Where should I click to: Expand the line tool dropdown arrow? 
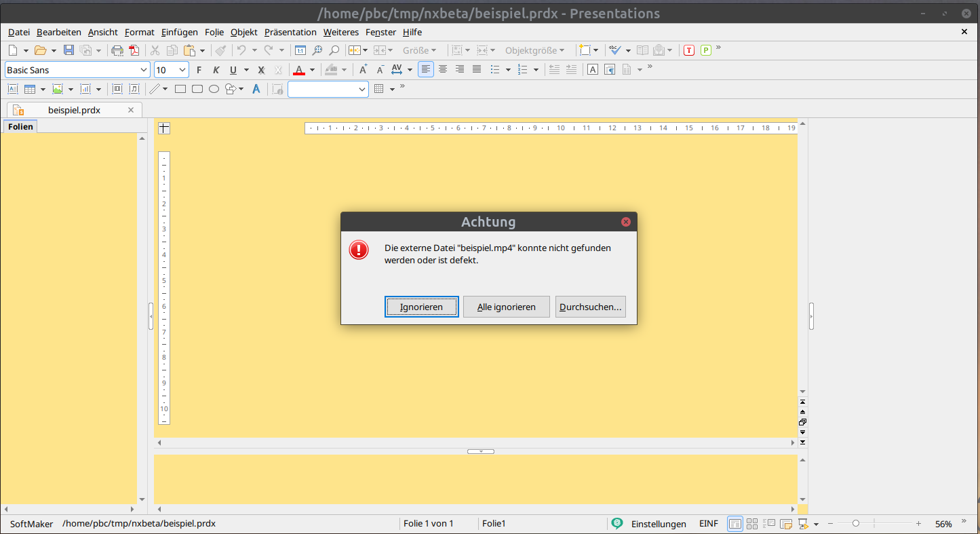[x=165, y=89]
